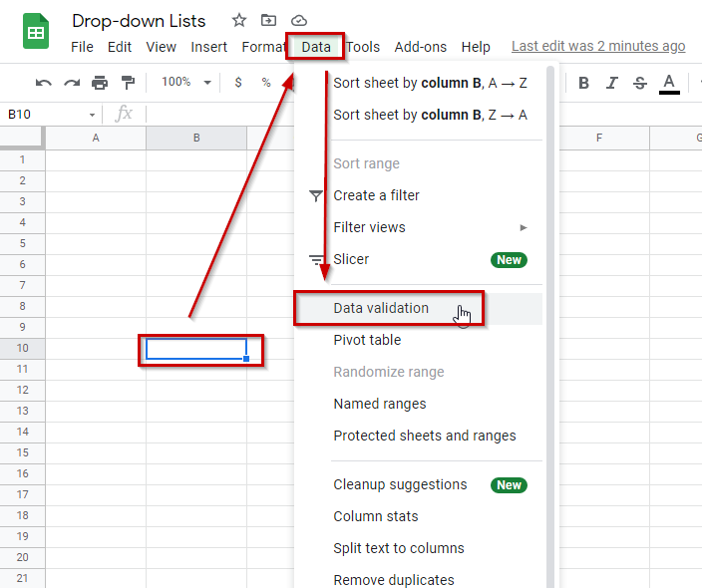Click the Slicer icon
702x588 pixels.
(316, 259)
